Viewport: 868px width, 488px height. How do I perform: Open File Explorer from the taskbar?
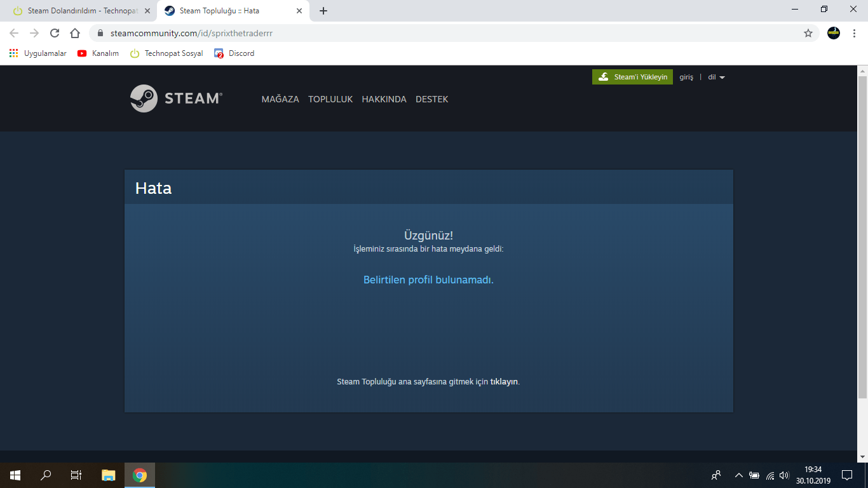pos(109,475)
